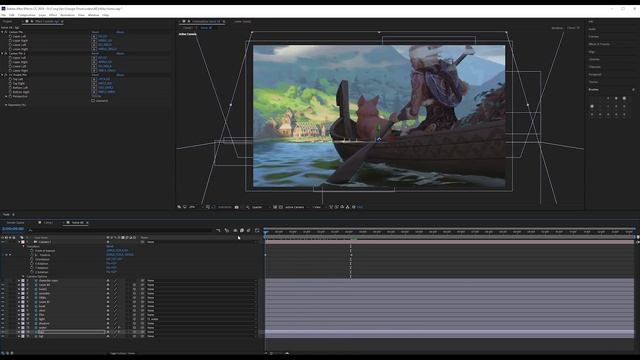The image size is (640, 360).
Task: Open the Graph Editor
Action: point(257,231)
